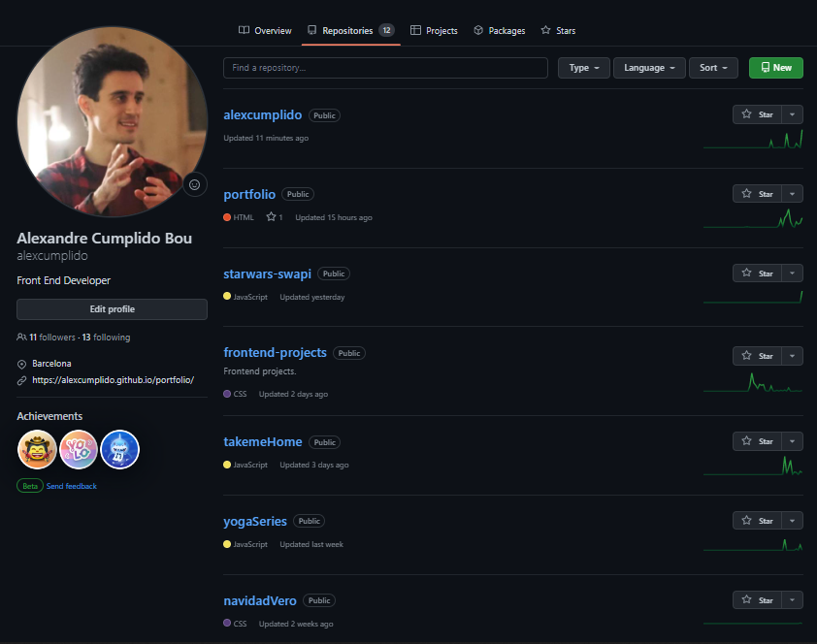Viewport: 817px width, 644px height.
Task: Open the Sort dropdown
Action: click(713, 68)
